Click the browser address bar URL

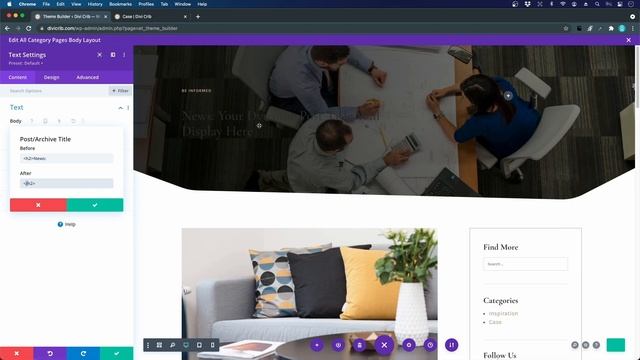click(x=112, y=29)
